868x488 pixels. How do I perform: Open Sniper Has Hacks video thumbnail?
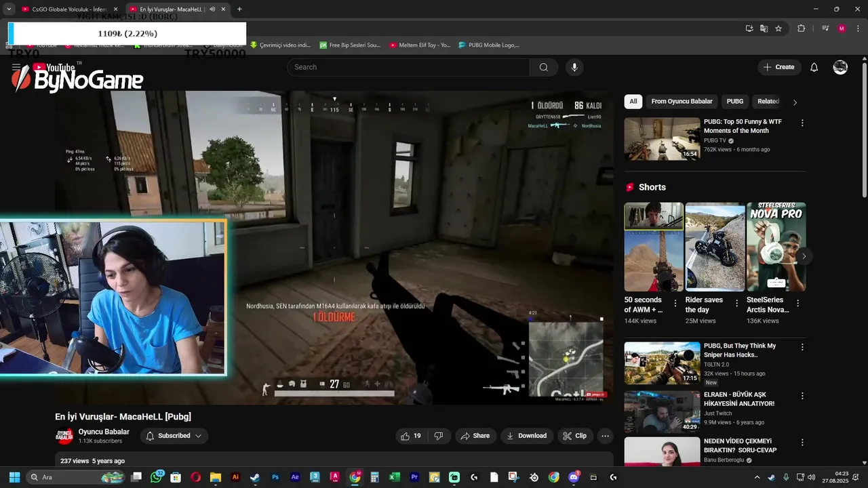[662, 363]
